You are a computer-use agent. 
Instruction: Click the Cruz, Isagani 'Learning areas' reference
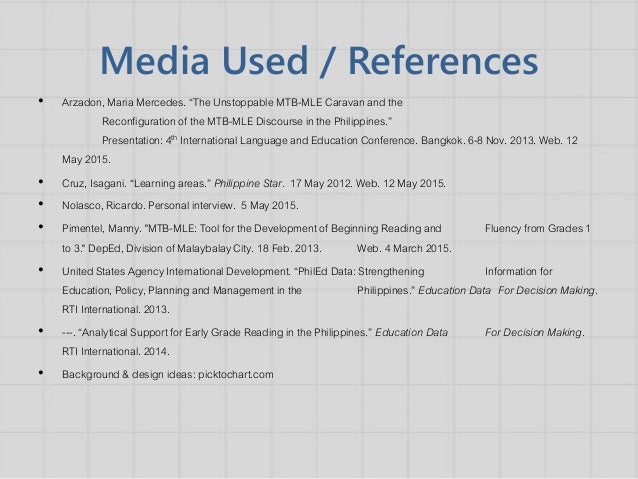click(253, 184)
